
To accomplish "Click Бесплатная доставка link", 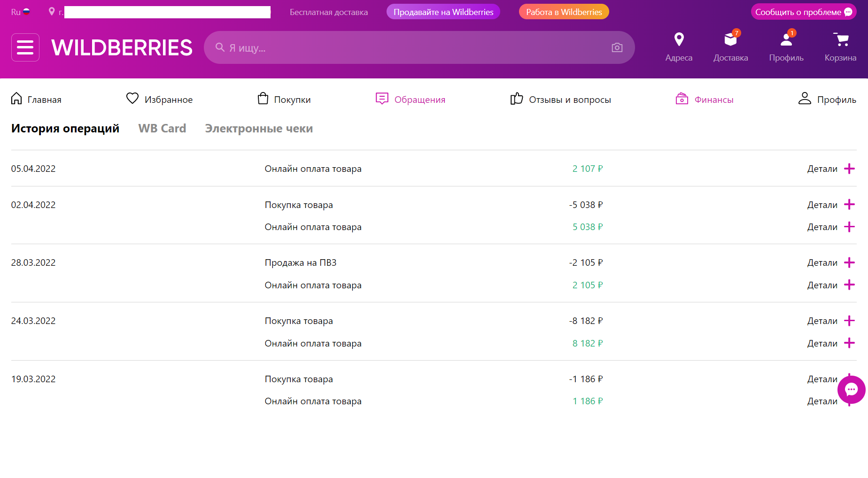I will 329,12.
